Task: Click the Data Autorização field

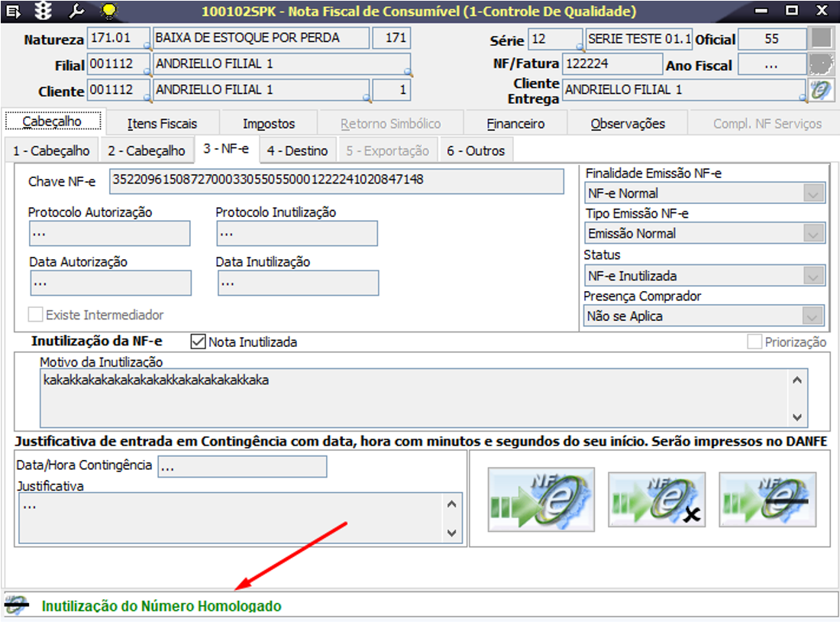Action: [111, 283]
